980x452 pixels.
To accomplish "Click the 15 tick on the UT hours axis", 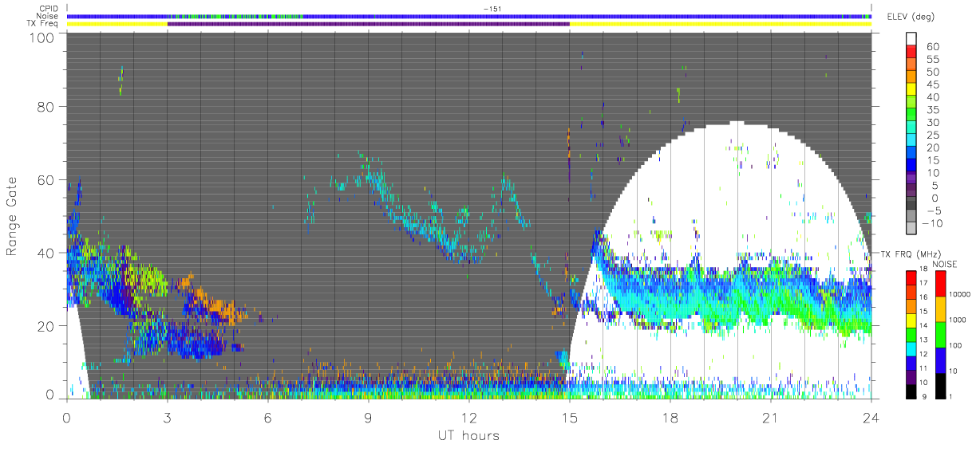I will 569,417.
